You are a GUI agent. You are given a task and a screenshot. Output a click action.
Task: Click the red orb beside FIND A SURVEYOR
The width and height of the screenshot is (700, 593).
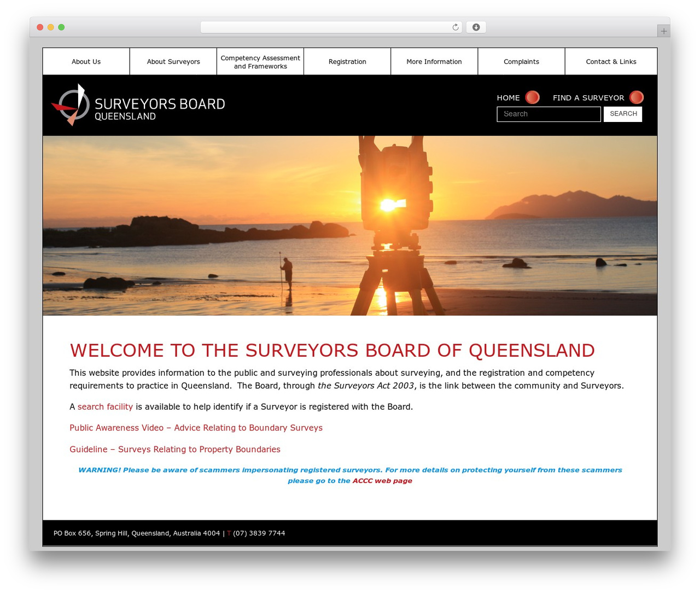[637, 97]
